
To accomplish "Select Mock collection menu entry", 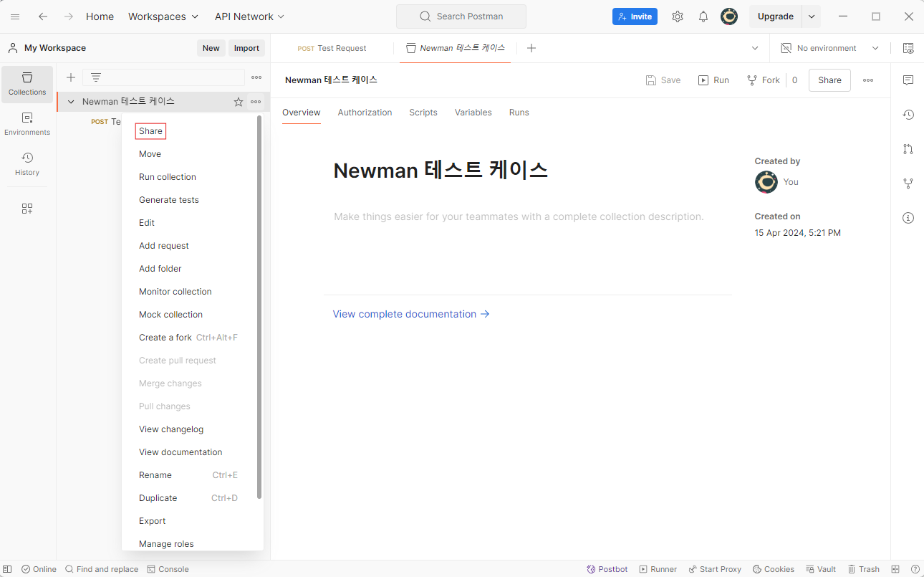I will [x=170, y=315].
